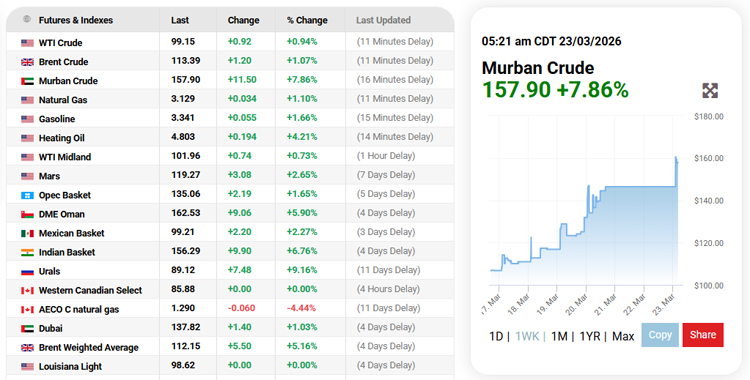Click the 05:21 am CDT 23/03/2026 timestamp
Screen dimensions: 750x380
point(551,41)
